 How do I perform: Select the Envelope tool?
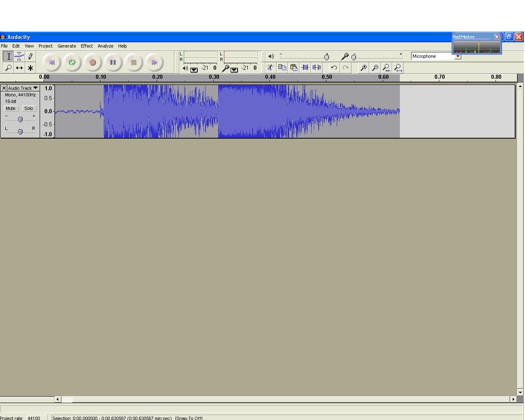click(19, 57)
